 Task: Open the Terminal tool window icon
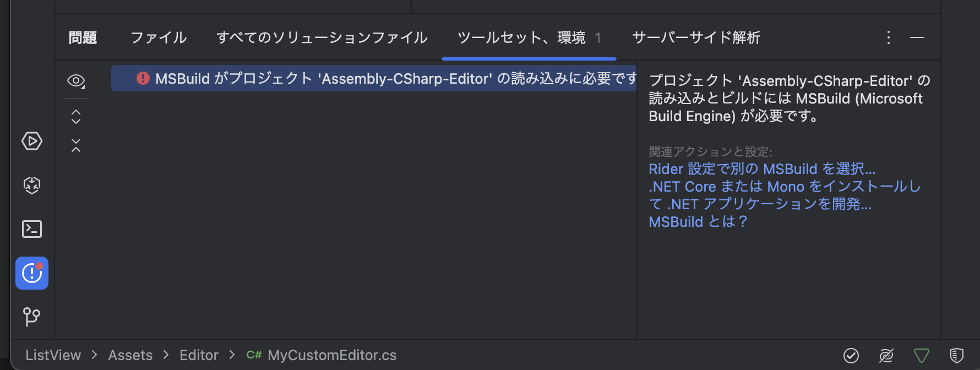click(x=32, y=229)
